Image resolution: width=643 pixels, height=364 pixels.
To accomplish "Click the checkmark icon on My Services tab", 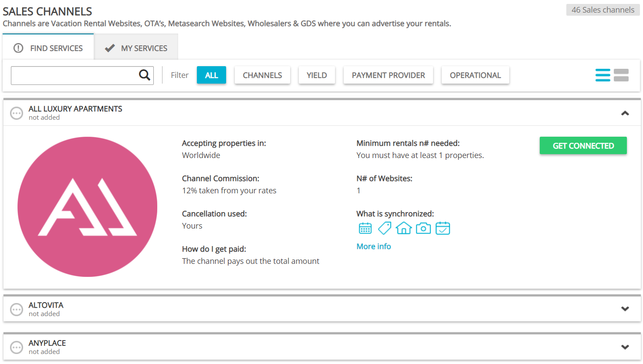I will pyautogui.click(x=110, y=48).
